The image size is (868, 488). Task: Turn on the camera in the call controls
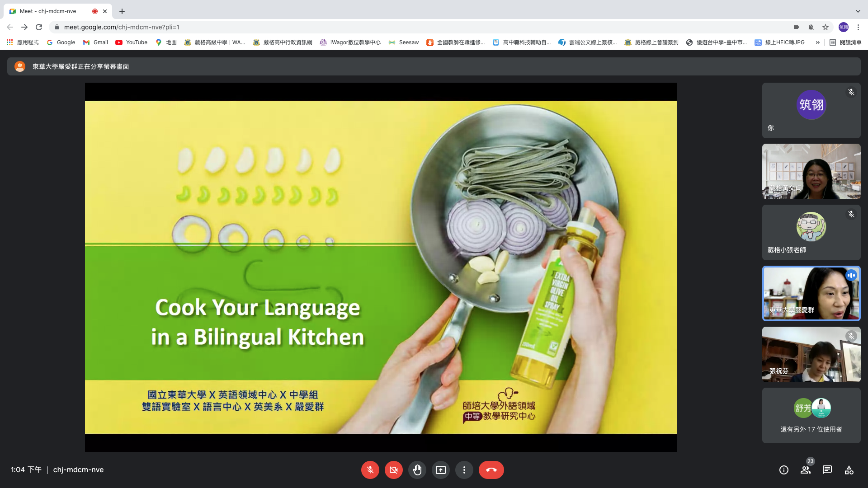(393, 470)
